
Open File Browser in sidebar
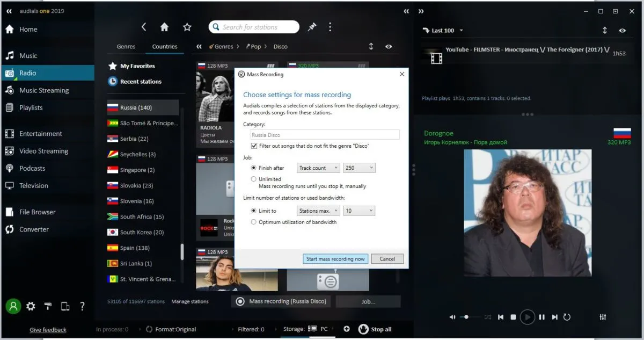(37, 212)
